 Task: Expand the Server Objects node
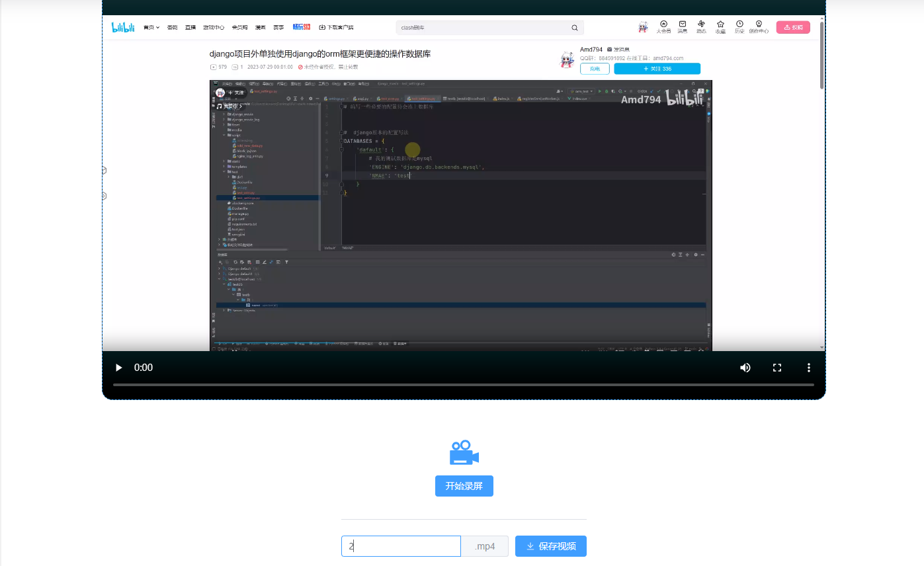pos(225,310)
